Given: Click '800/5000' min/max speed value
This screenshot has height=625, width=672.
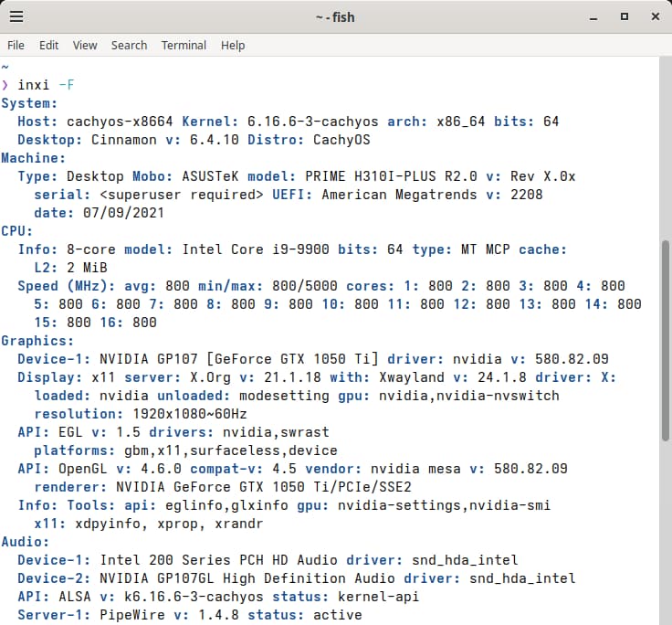Looking at the screenshot, I should pos(305,286).
